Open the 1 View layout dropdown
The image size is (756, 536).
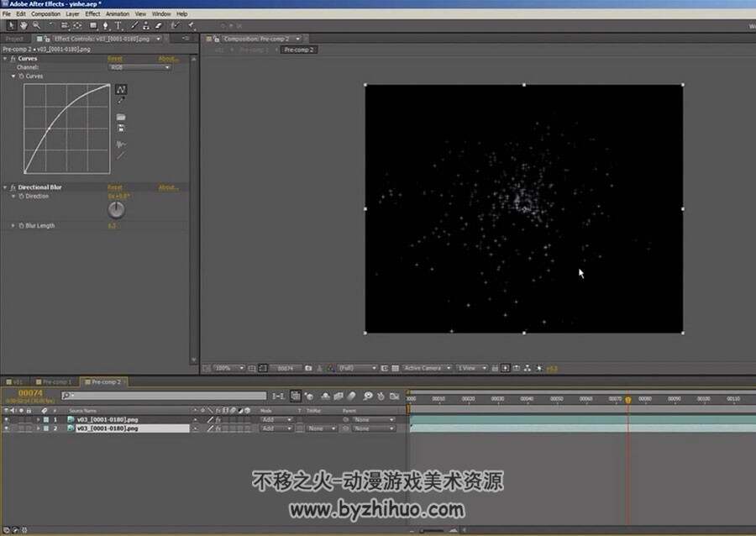[472, 368]
